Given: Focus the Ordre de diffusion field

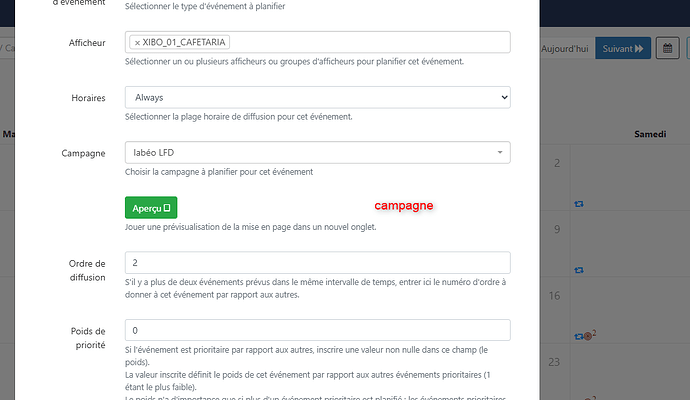Looking at the screenshot, I should click(318, 263).
